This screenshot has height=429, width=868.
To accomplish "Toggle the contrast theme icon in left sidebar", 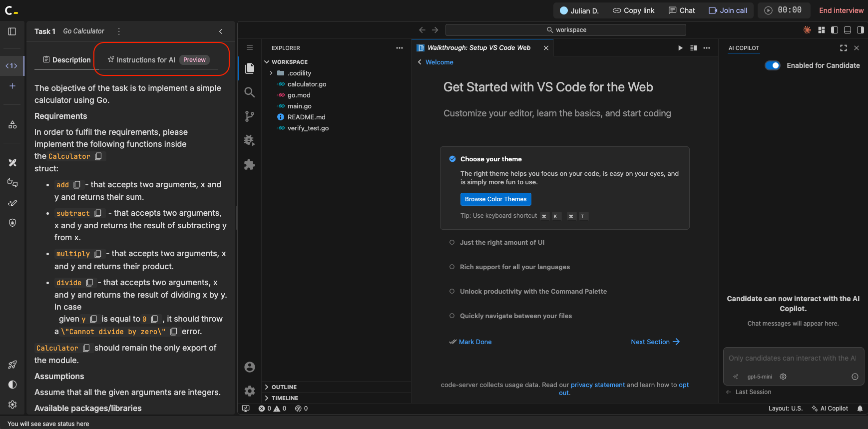I will pyautogui.click(x=12, y=385).
